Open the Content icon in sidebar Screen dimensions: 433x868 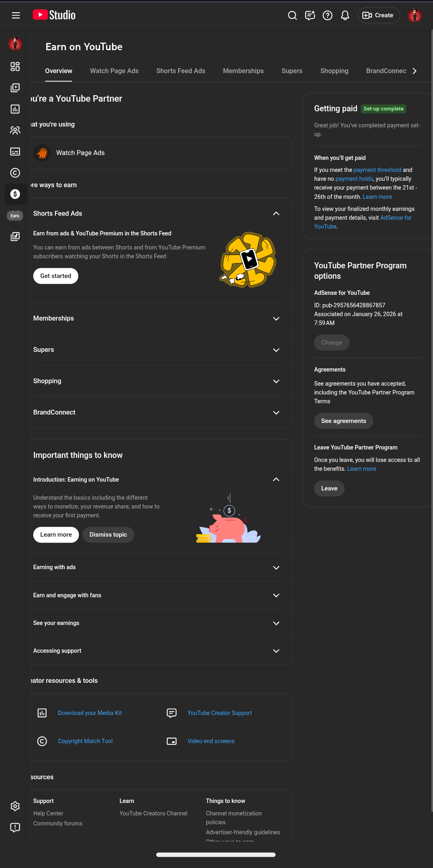click(x=15, y=88)
